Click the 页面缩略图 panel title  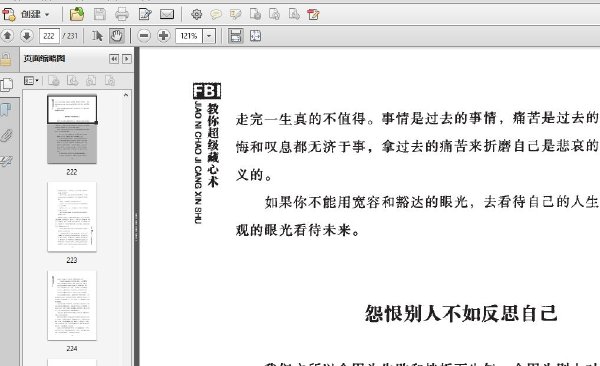pos(44,59)
